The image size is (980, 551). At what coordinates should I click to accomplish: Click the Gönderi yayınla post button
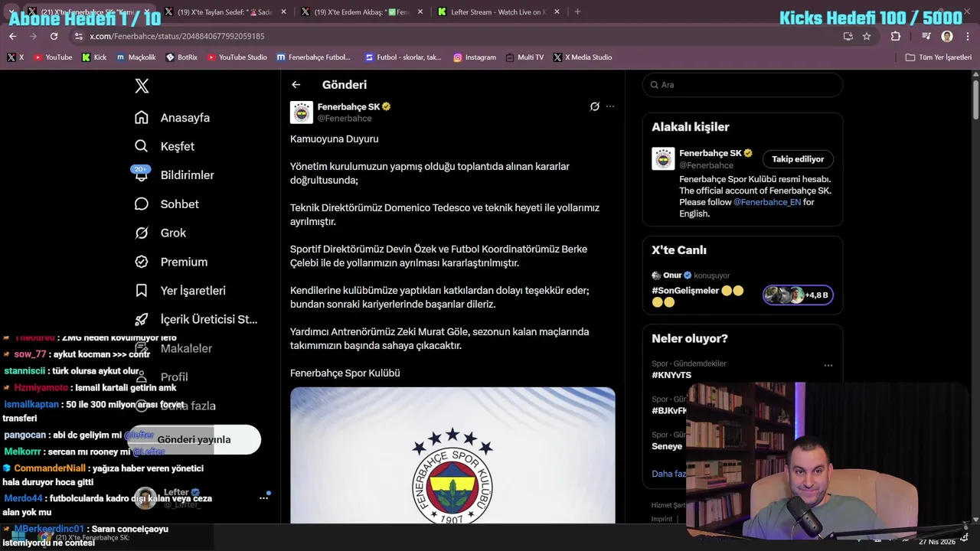point(194,439)
